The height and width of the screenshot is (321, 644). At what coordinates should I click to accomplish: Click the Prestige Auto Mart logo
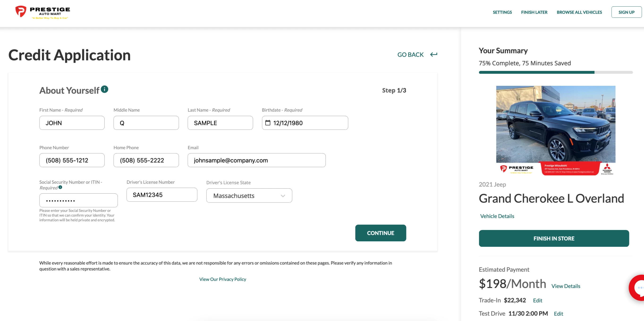point(42,12)
